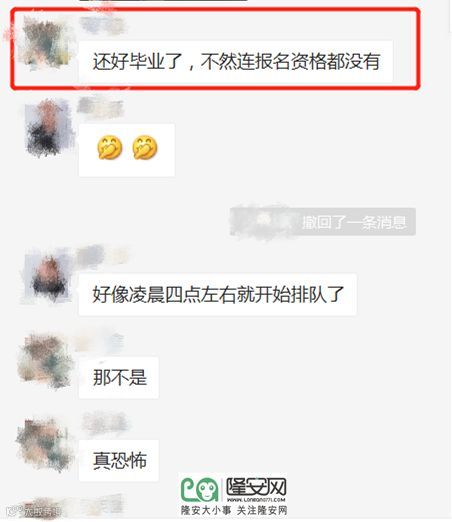
Task: Tap avatar next to 好像凌晨四点 message
Action: click(49, 277)
